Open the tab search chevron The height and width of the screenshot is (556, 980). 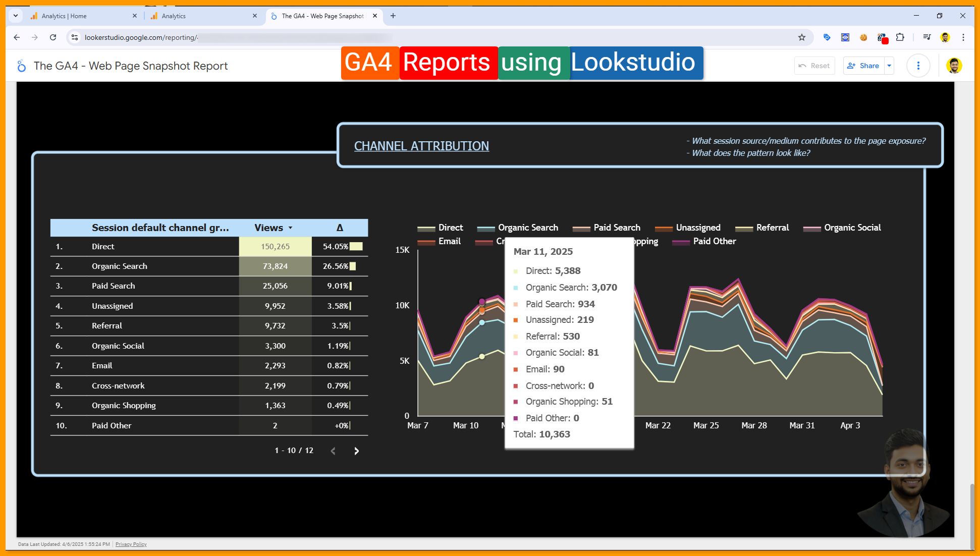point(16,16)
